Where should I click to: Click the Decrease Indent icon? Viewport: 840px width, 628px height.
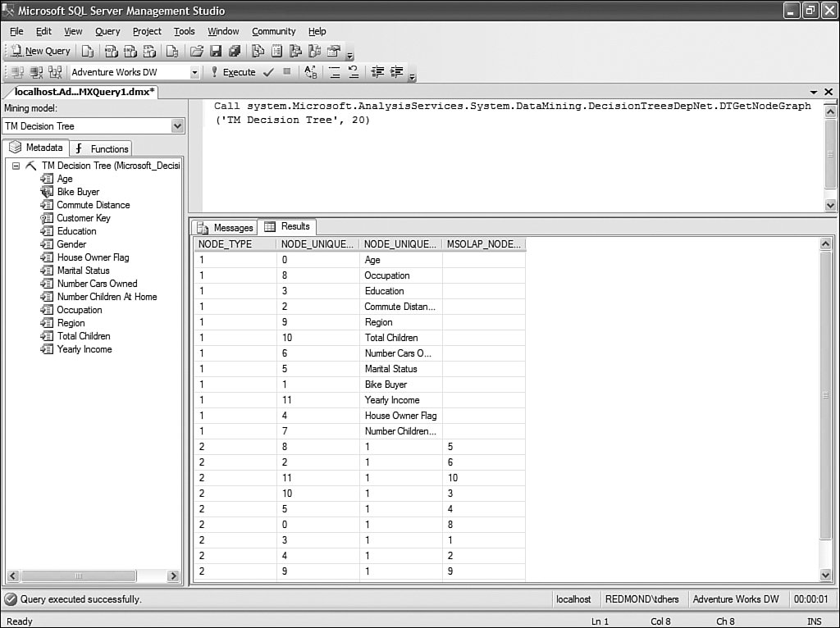(x=378, y=72)
